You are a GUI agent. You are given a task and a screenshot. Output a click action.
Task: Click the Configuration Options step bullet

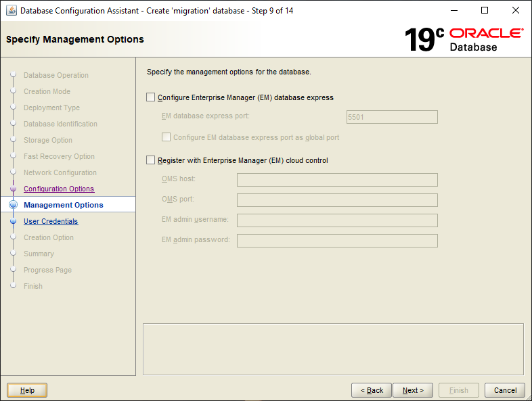[x=13, y=189]
